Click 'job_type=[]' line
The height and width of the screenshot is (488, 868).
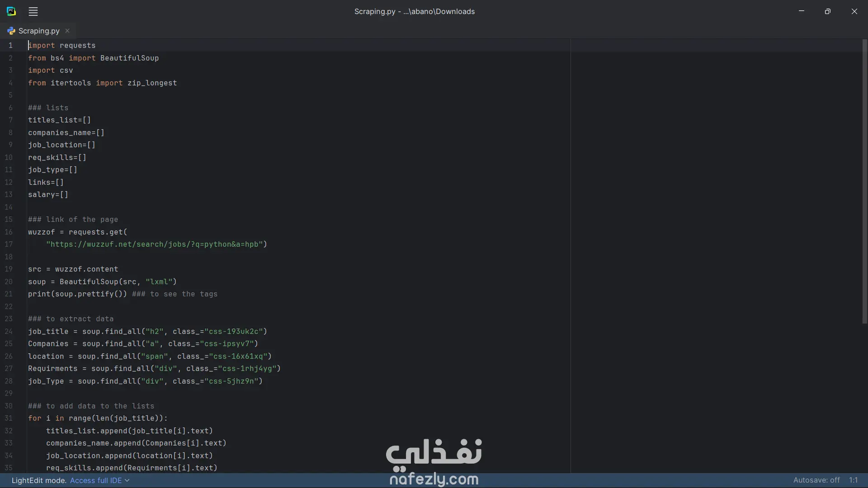pos(52,169)
